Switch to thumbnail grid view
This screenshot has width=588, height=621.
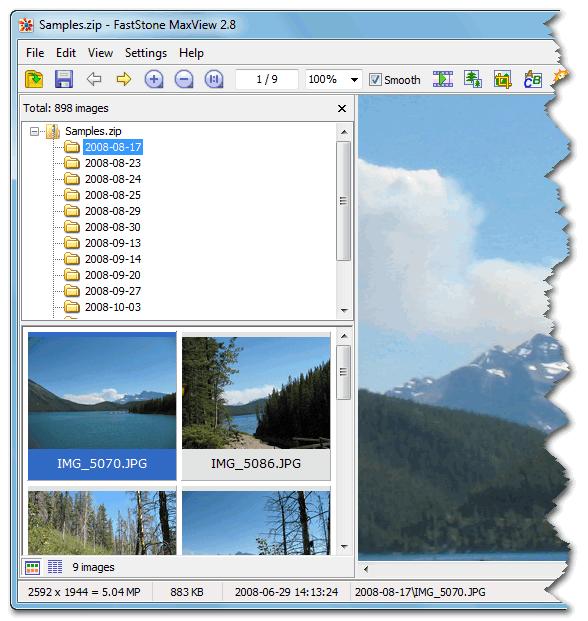pyautogui.click(x=32, y=567)
